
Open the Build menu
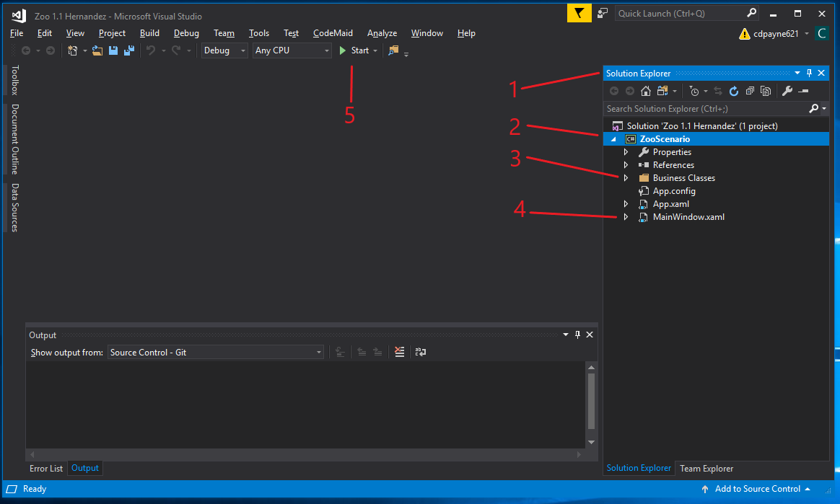tap(149, 33)
